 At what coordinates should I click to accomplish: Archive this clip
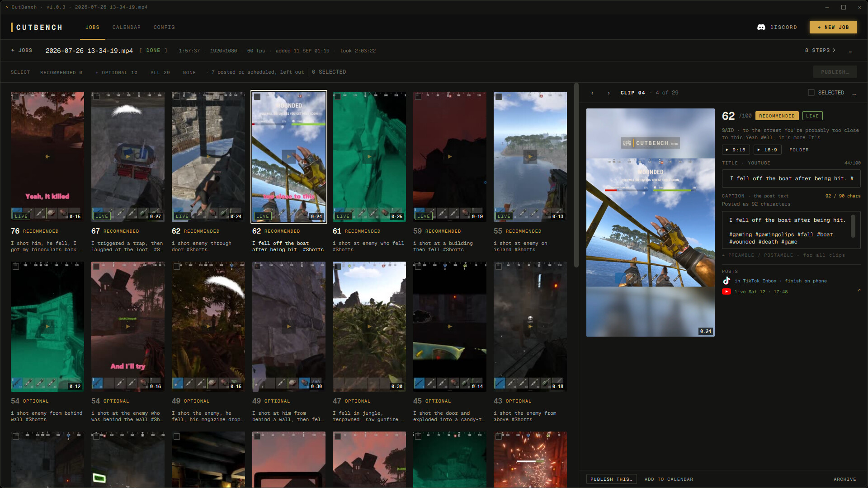[x=845, y=479]
